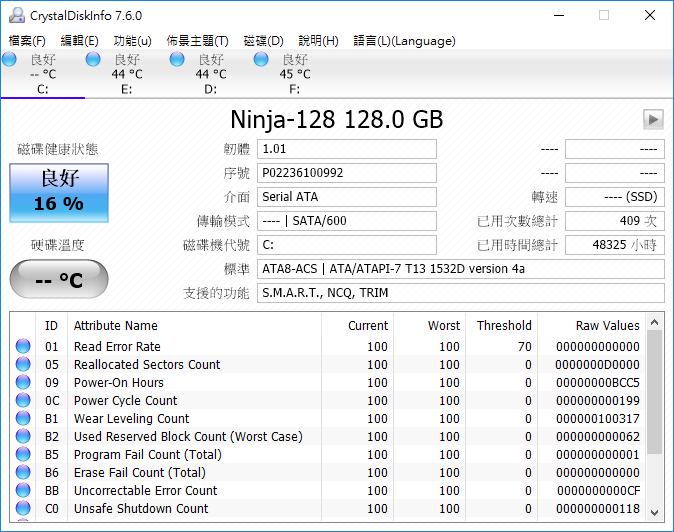Open the 說明(H) menu

319,41
